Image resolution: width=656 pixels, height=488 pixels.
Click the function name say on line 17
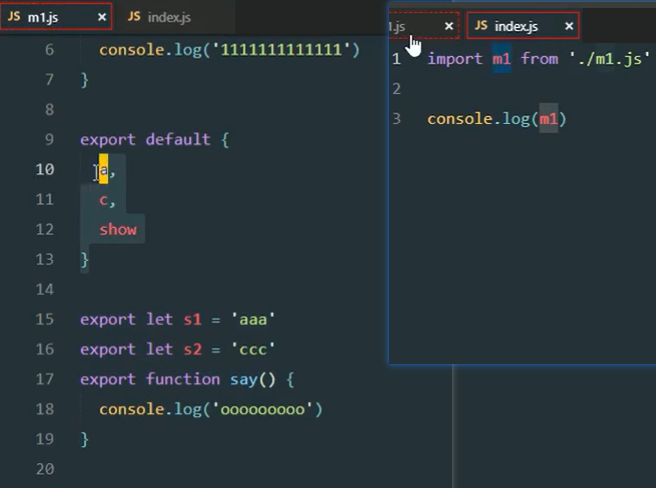pos(243,380)
